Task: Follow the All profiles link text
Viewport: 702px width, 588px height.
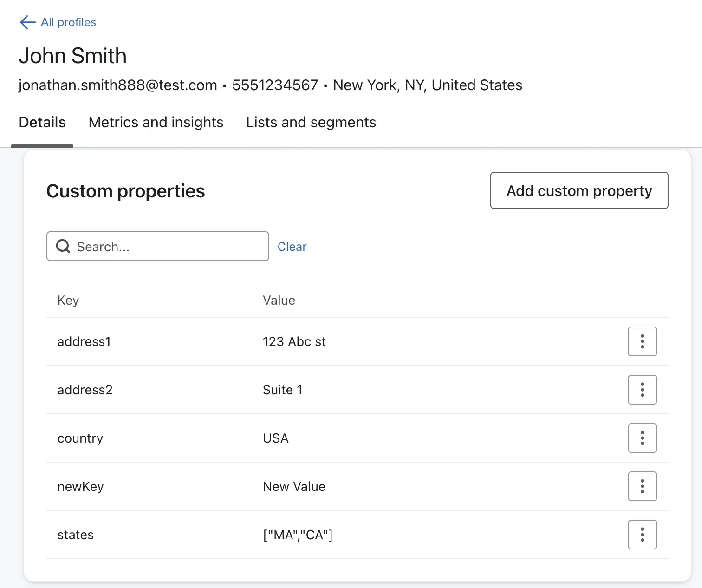Action: pos(68,22)
